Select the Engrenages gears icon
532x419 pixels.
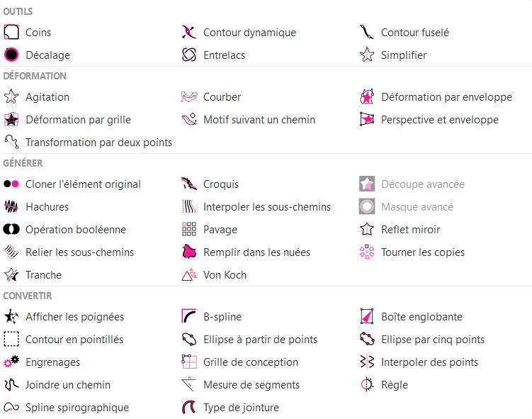tap(11, 362)
